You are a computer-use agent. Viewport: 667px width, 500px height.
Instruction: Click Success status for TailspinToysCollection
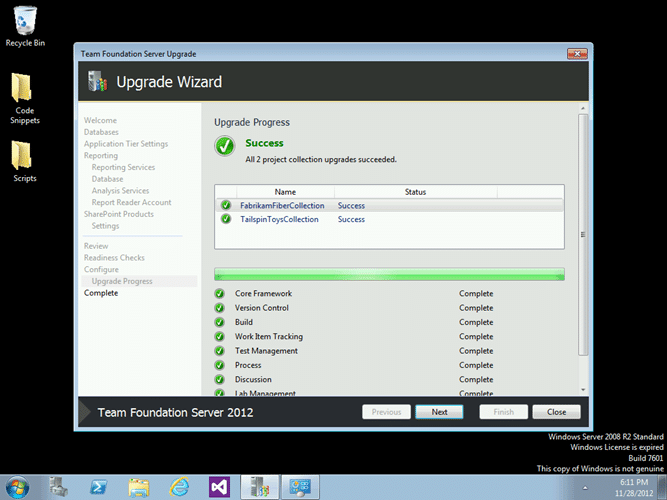coord(351,219)
